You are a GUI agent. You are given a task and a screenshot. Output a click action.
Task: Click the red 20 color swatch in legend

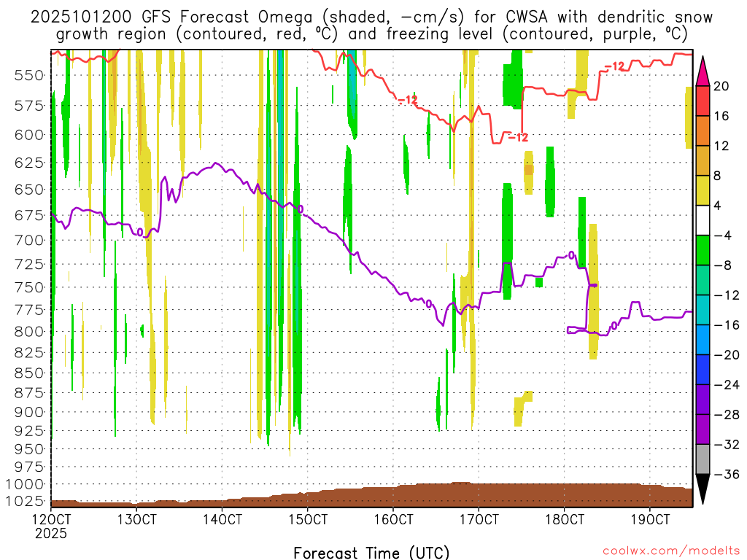[703, 101]
